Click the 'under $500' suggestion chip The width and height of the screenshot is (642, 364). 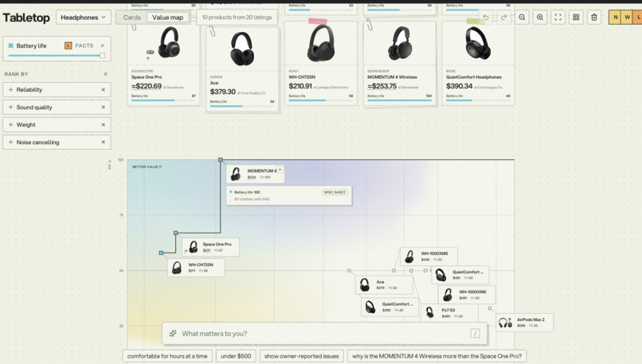point(236,356)
